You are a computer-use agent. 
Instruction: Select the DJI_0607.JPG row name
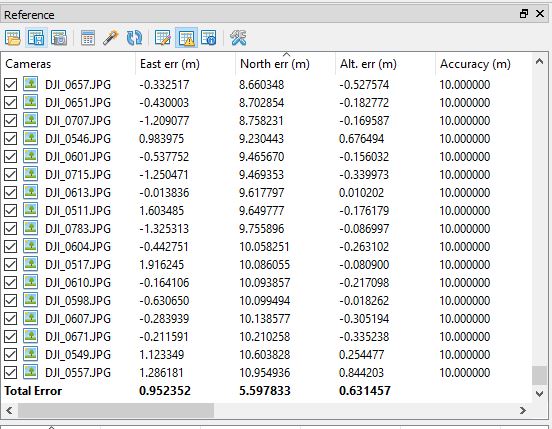tap(78, 319)
